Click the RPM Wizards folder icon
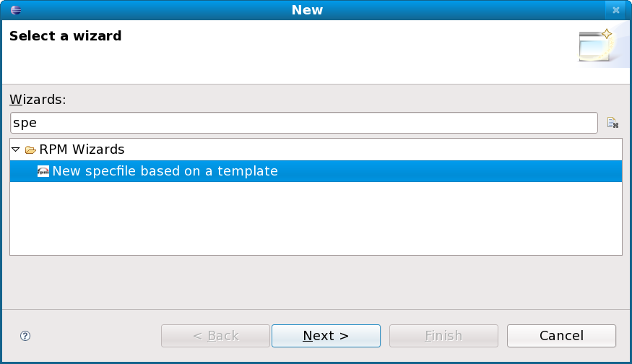The width and height of the screenshot is (632, 364). 30,150
